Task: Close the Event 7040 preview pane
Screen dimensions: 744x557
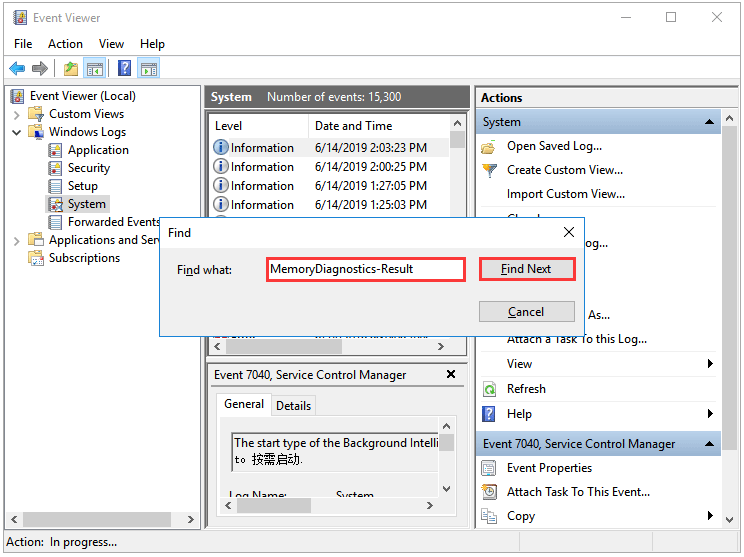Action: point(451,375)
